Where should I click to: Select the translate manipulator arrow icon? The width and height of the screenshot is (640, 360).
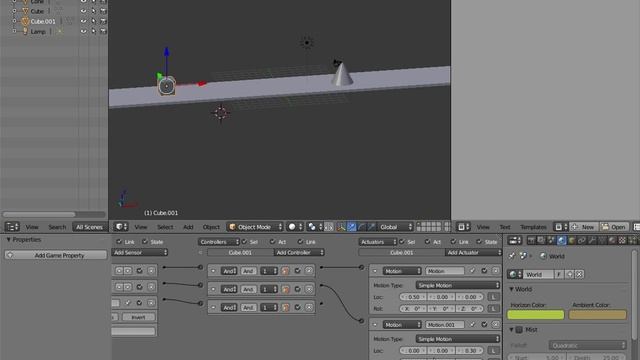(x=351, y=227)
